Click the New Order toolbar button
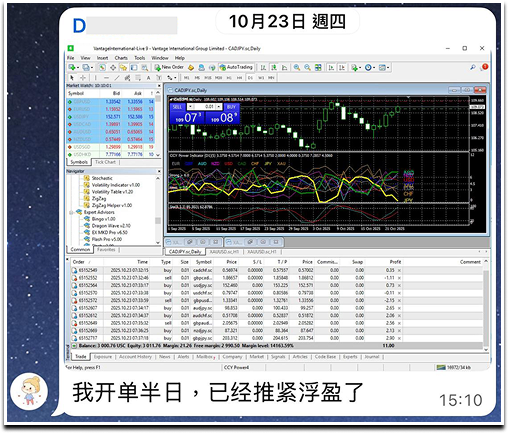Screen dimensions: 508x433 (x=169, y=67)
